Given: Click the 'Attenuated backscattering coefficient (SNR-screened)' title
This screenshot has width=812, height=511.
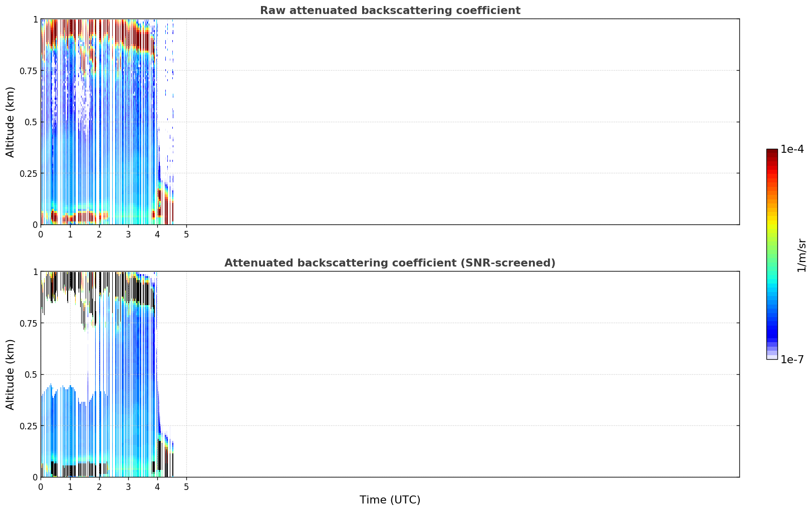Looking at the screenshot, I should coord(390,263).
